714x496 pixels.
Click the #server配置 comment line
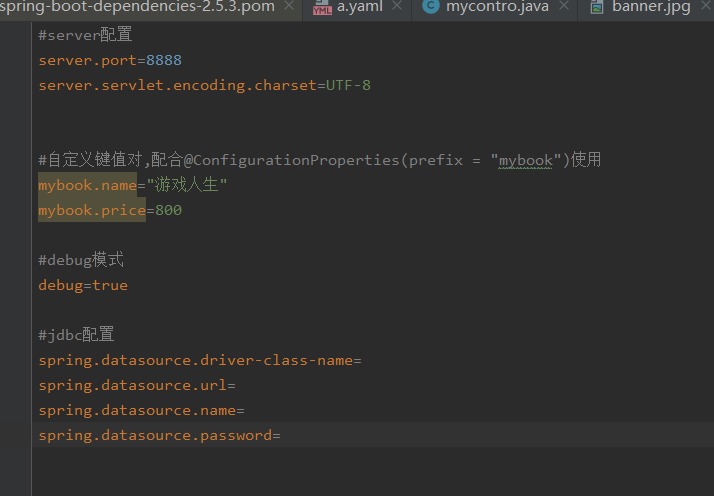pyautogui.click(x=85, y=35)
